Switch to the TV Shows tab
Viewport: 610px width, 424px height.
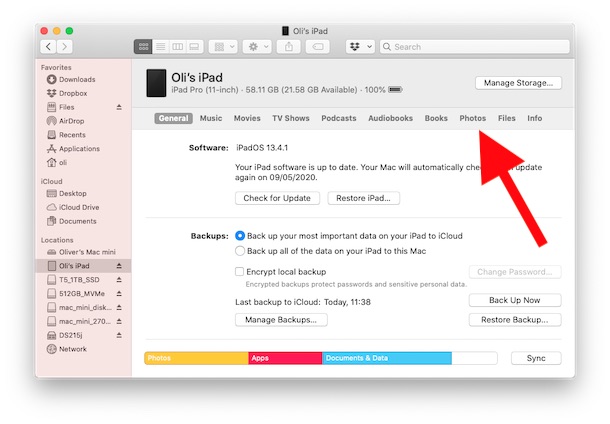(291, 118)
